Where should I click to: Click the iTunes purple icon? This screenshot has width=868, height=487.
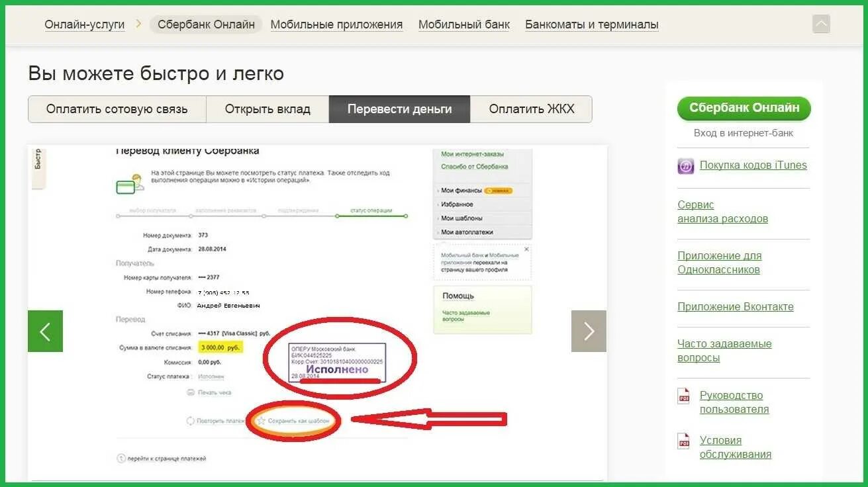point(685,166)
